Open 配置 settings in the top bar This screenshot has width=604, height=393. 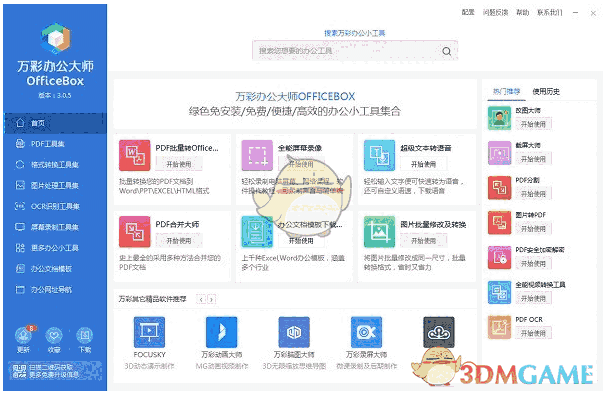[468, 13]
